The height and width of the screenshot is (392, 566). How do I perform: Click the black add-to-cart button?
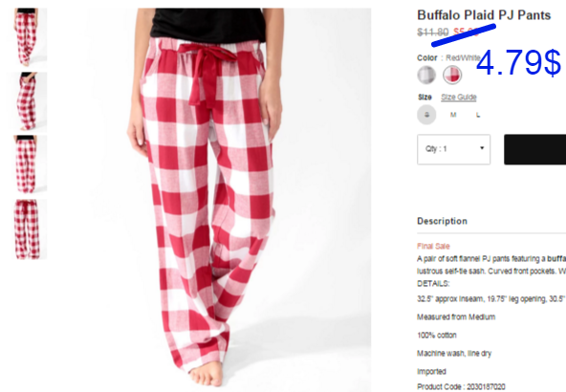coord(535,149)
